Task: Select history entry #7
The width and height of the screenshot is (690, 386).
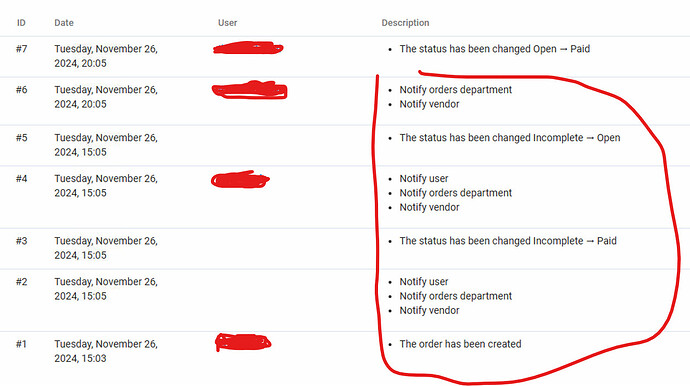Action: pos(345,56)
